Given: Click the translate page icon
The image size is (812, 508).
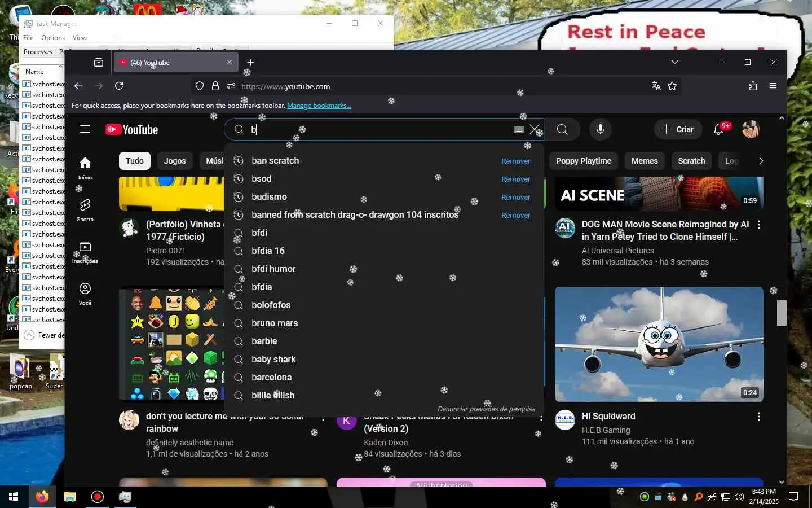Looking at the screenshot, I should 656,86.
